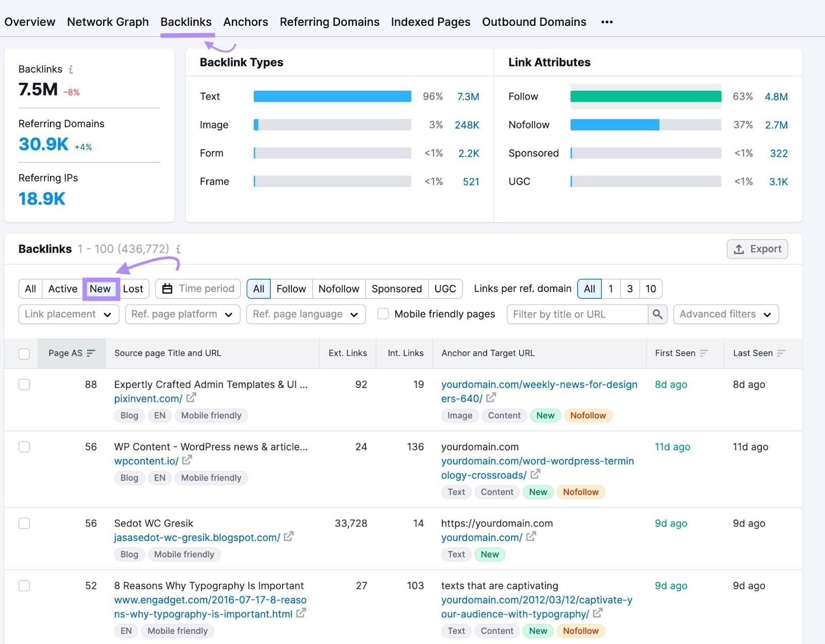The width and height of the screenshot is (825, 644).
Task: Open the Time period calendar icon
Action: point(167,289)
